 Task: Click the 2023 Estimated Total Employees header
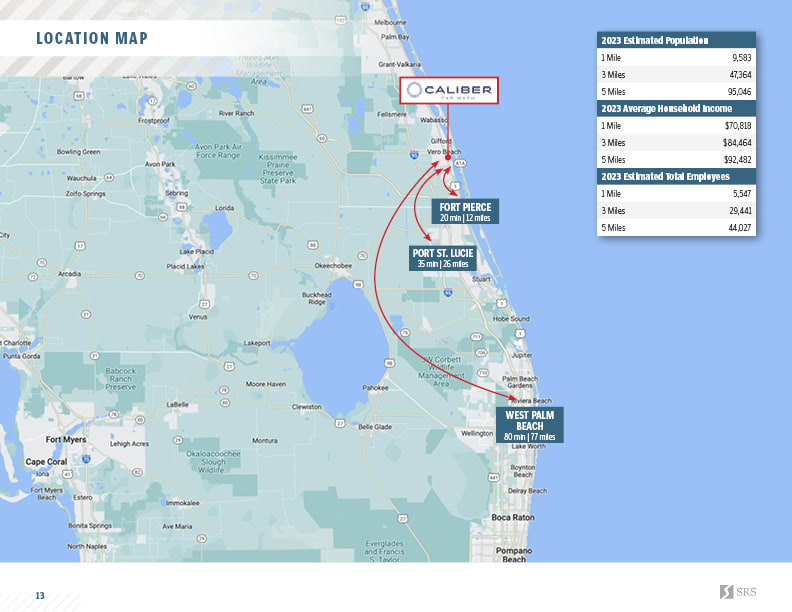point(676,176)
